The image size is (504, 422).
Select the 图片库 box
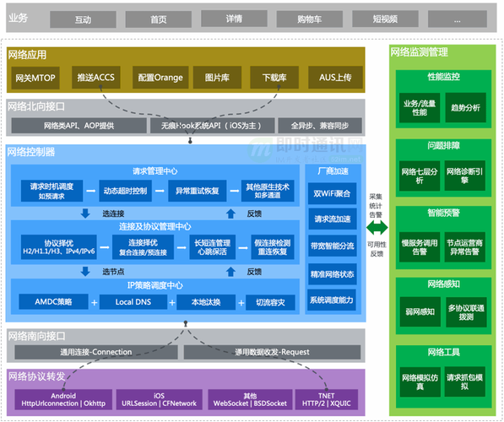pos(217,78)
